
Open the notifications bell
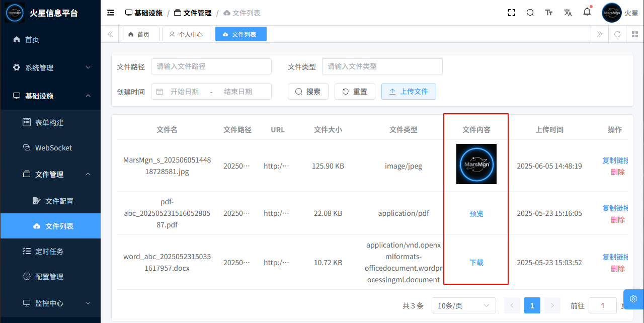(x=587, y=12)
